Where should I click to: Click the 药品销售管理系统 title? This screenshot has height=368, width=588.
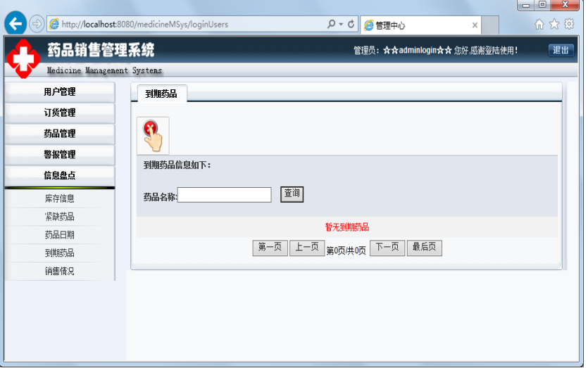101,50
